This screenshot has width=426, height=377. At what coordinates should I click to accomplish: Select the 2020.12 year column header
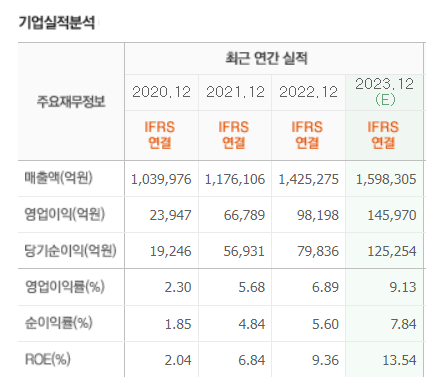[x=161, y=92]
